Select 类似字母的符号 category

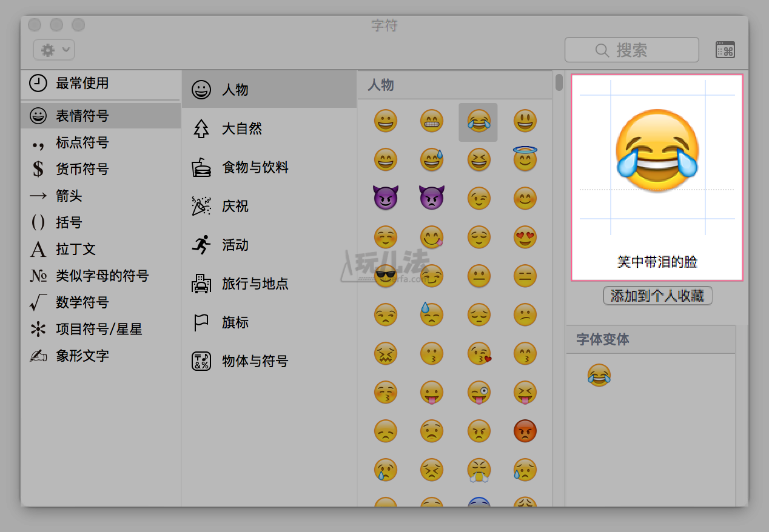pyautogui.click(x=101, y=276)
